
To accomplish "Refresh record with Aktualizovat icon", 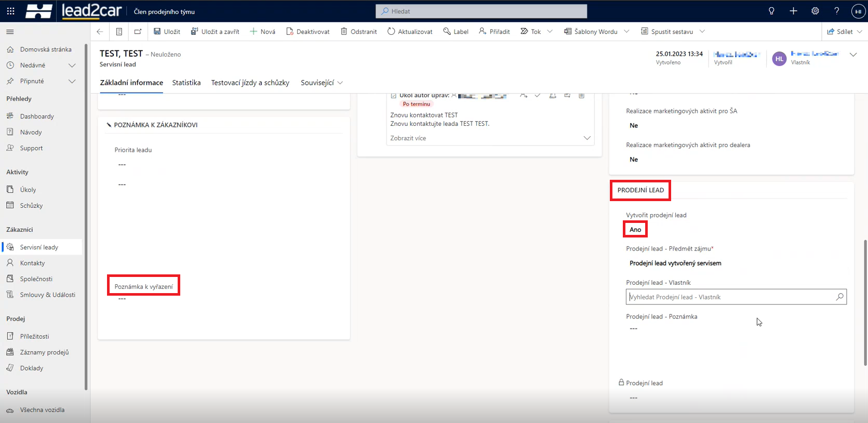I will pyautogui.click(x=391, y=32).
